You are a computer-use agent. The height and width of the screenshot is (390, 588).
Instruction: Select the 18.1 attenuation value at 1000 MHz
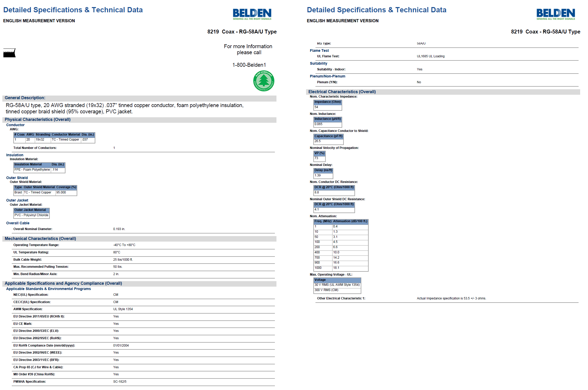click(x=350, y=268)
